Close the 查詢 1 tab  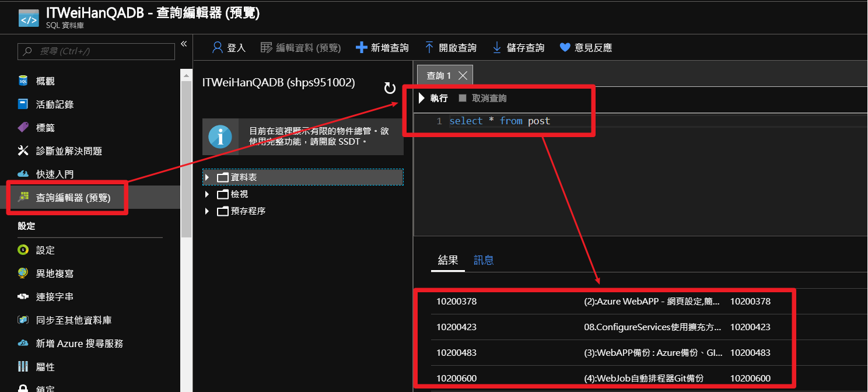point(463,75)
